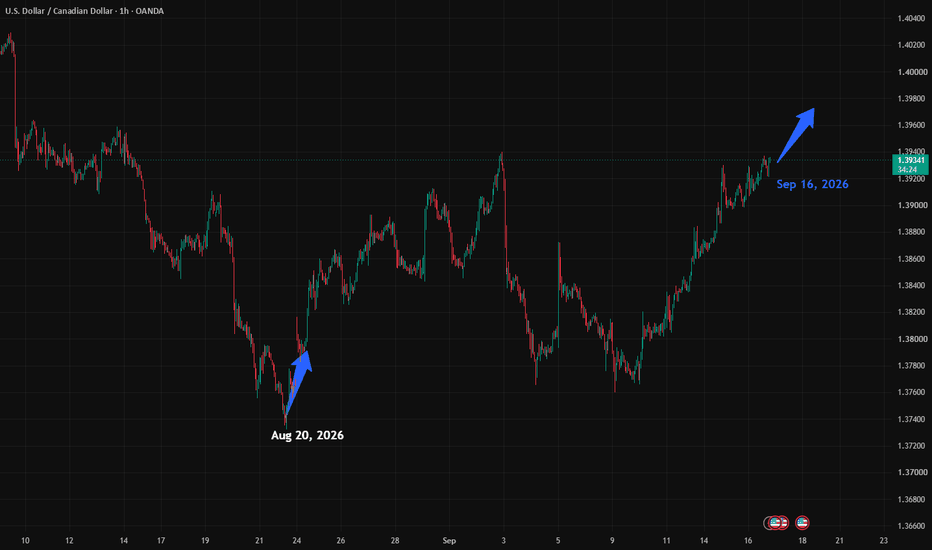
Task: Click the 1.37000 price axis label
Action: tap(912, 472)
